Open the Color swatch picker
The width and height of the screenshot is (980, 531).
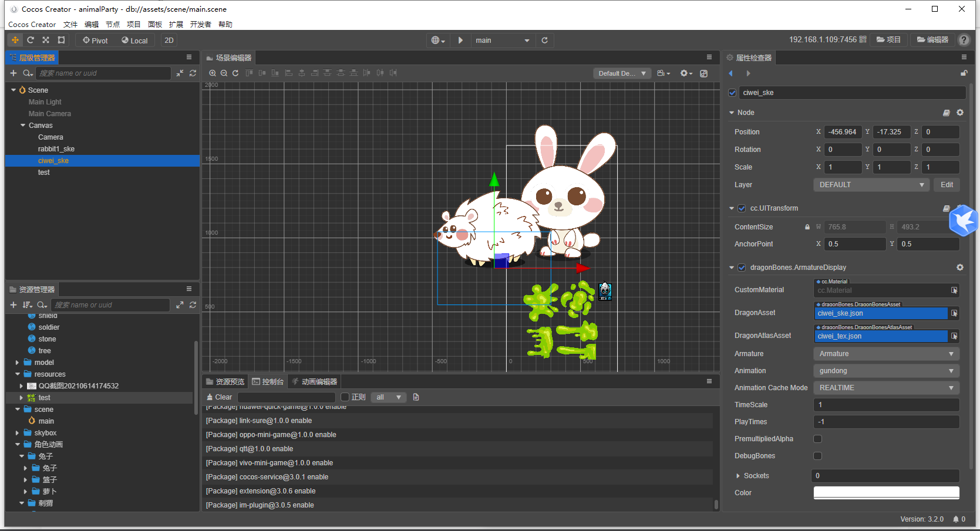tap(886, 493)
